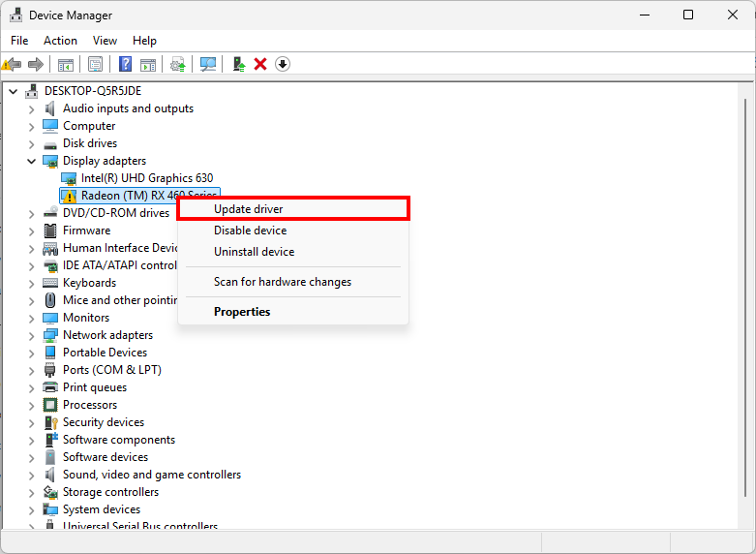
Task: Collapse the Display adapters category
Action: pyautogui.click(x=31, y=161)
